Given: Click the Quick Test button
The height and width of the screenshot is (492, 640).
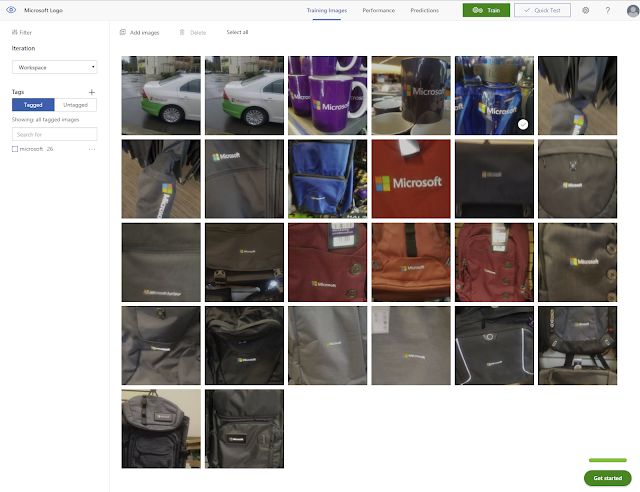Looking at the screenshot, I should pos(542,10).
